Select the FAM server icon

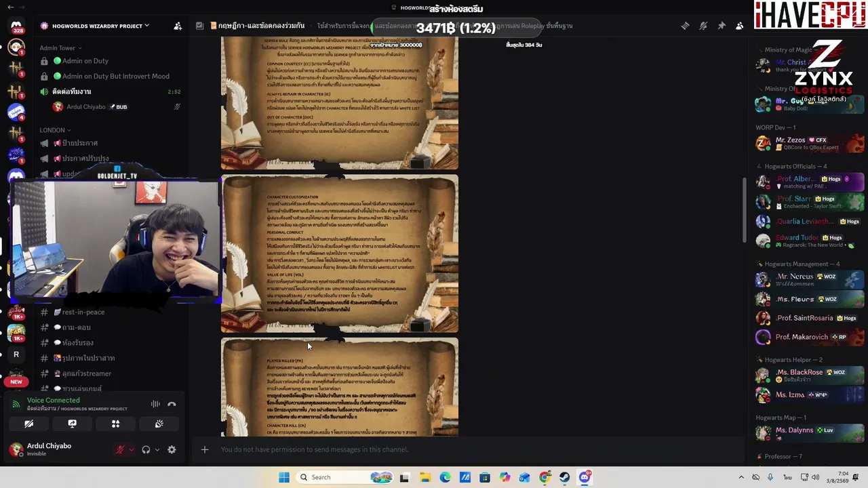[16, 332]
